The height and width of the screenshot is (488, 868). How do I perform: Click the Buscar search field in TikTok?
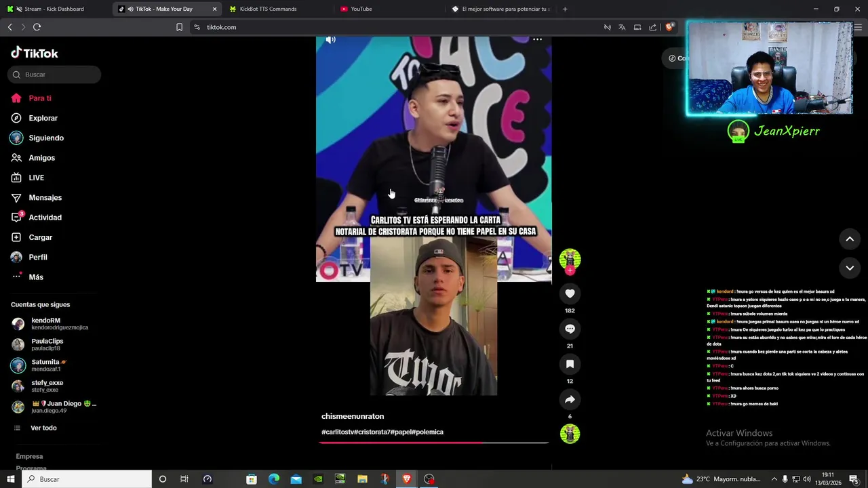pos(54,75)
